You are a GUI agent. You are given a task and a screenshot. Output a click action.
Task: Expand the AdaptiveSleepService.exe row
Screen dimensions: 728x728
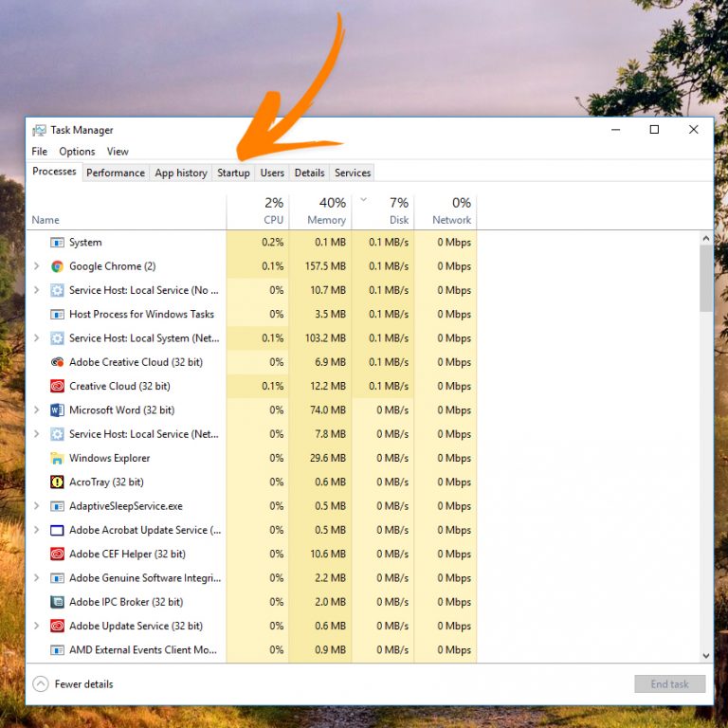point(37,506)
